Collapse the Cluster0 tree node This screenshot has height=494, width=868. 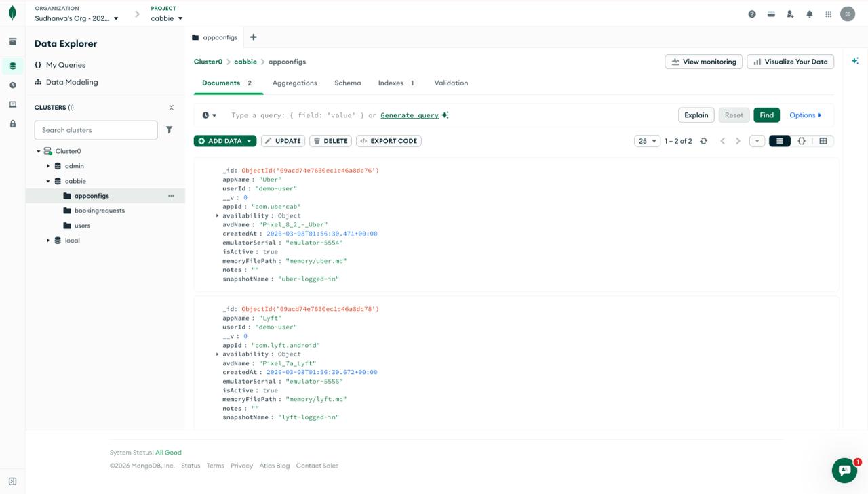pos(39,151)
